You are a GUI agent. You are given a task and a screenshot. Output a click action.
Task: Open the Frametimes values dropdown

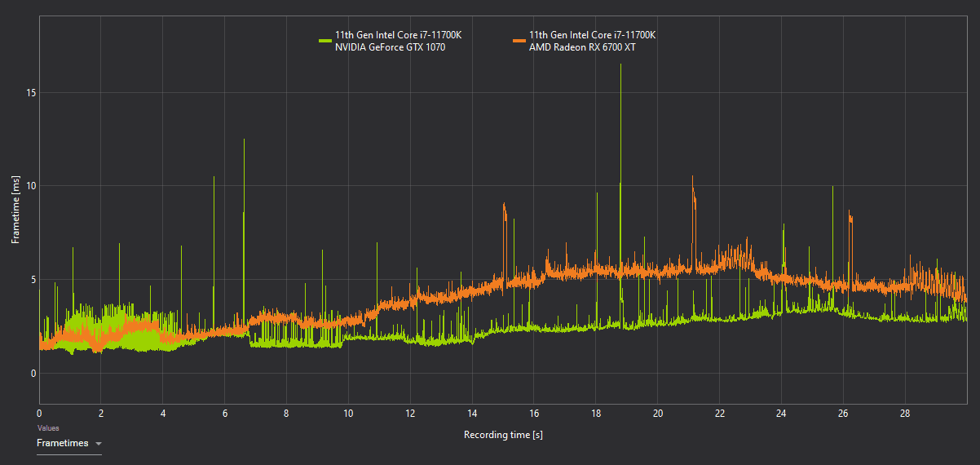coord(69,444)
